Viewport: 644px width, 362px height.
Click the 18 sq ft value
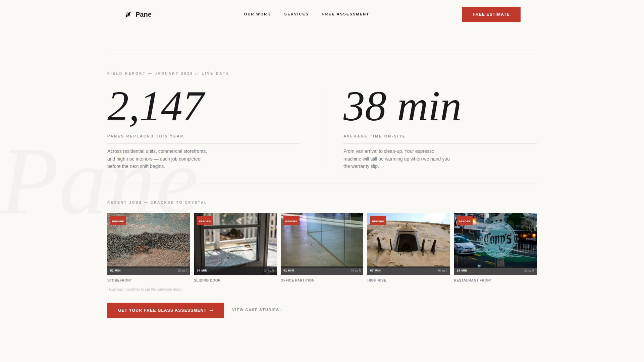[182, 270]
